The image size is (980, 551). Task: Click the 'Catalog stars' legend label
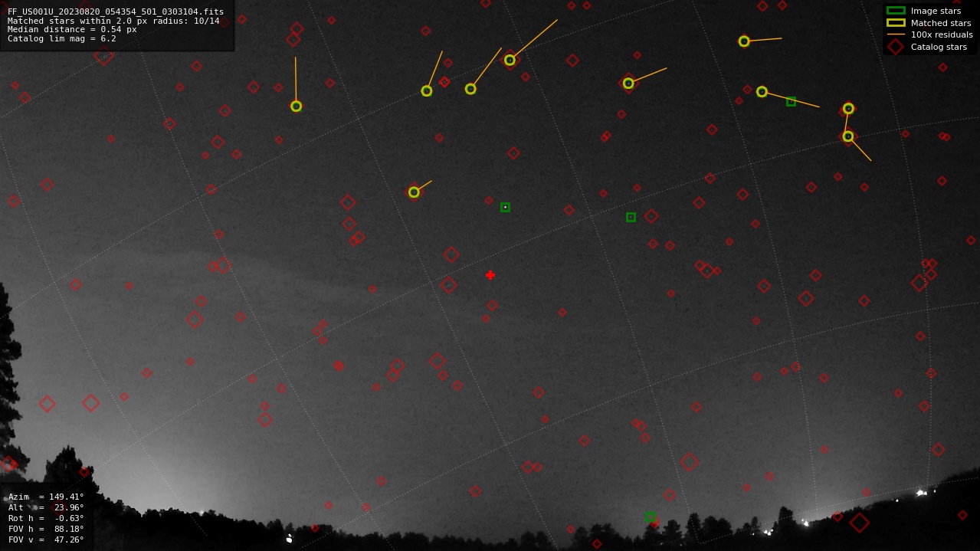(x=939, y=47)
